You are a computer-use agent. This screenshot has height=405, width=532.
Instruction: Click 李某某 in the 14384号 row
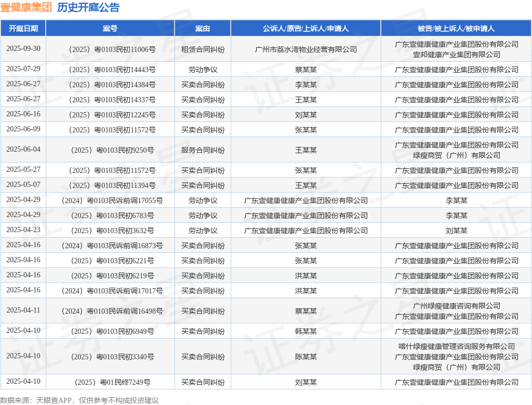tap(305, 85)
